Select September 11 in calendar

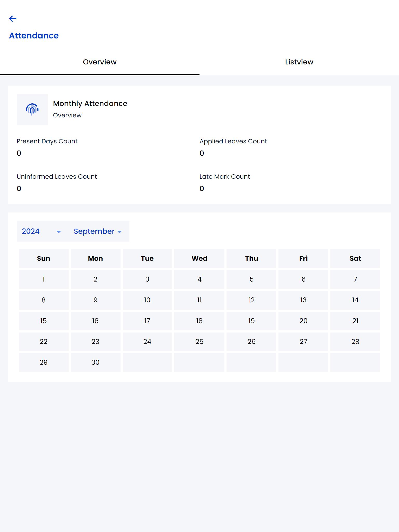pyautogui.click(x=199, y=300)
